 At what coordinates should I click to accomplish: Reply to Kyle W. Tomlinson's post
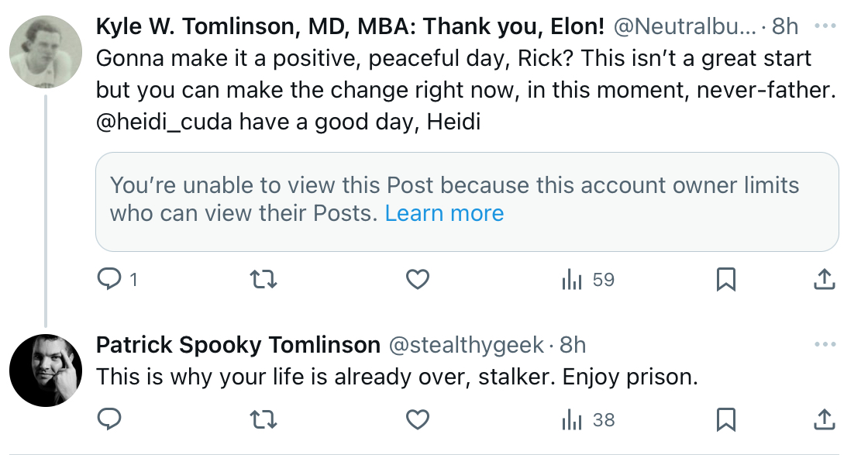117,280
